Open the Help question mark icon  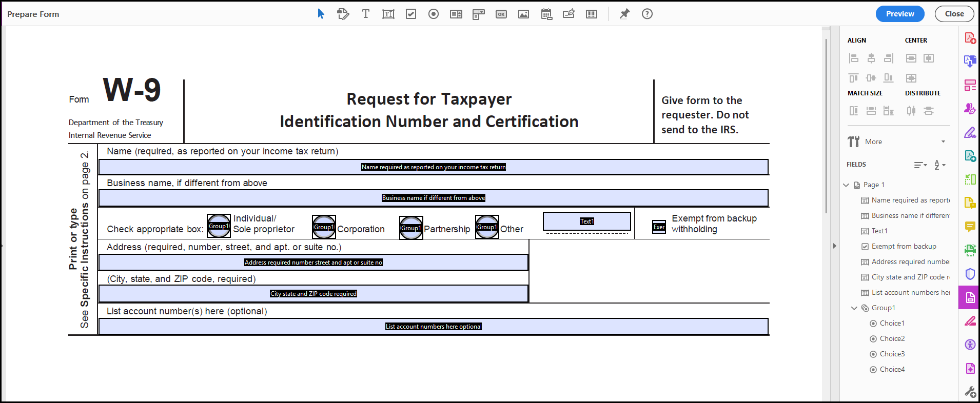[647, 14]
